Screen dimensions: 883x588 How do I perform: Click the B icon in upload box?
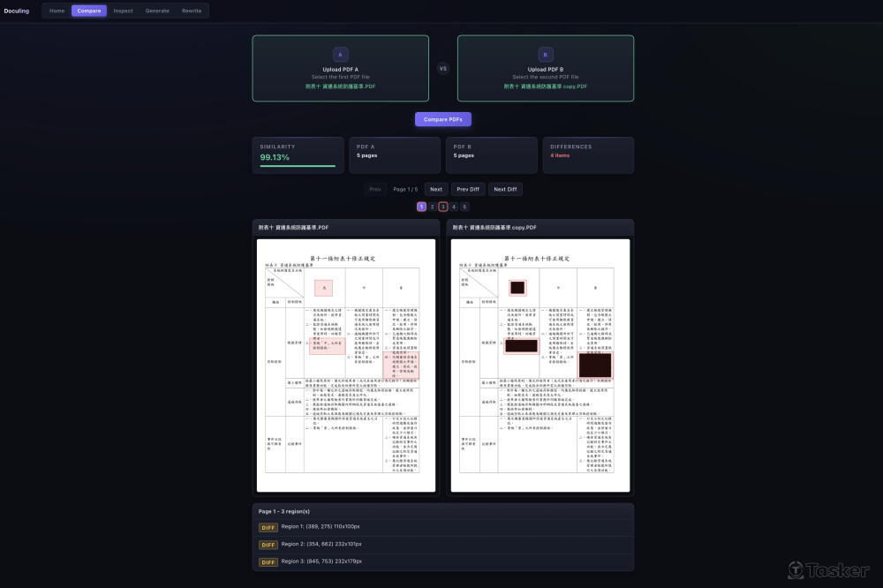[x=545, y=55]
